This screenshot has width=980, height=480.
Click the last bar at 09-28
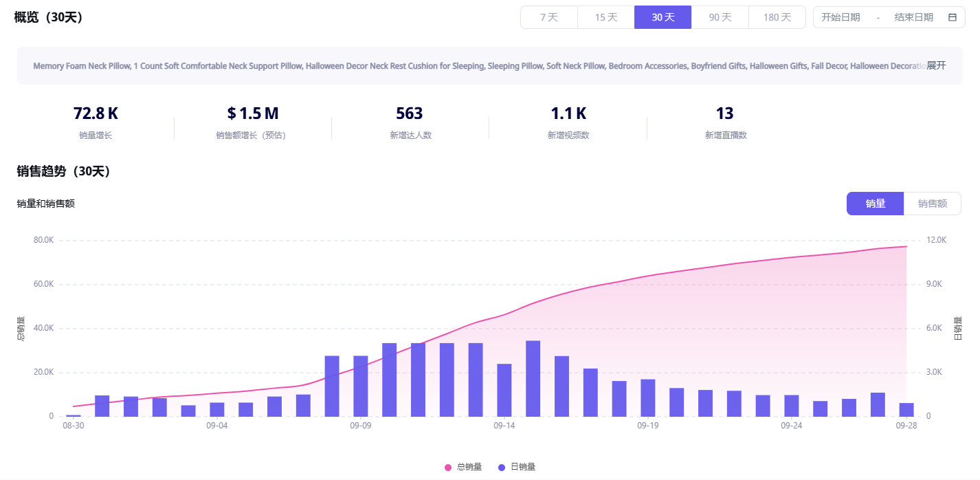(906, 410)
